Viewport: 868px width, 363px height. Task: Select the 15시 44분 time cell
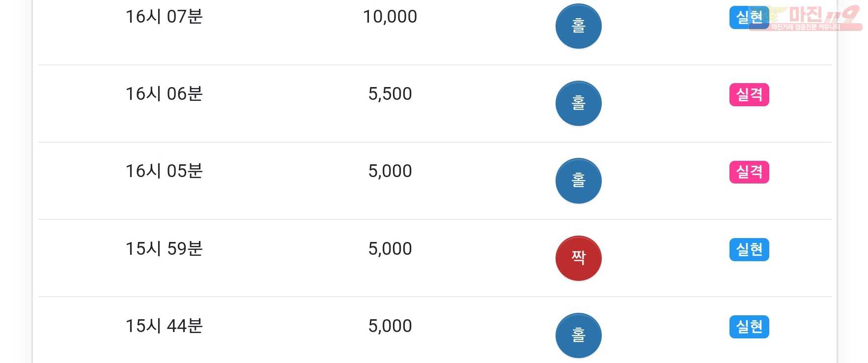click(164, 326)
